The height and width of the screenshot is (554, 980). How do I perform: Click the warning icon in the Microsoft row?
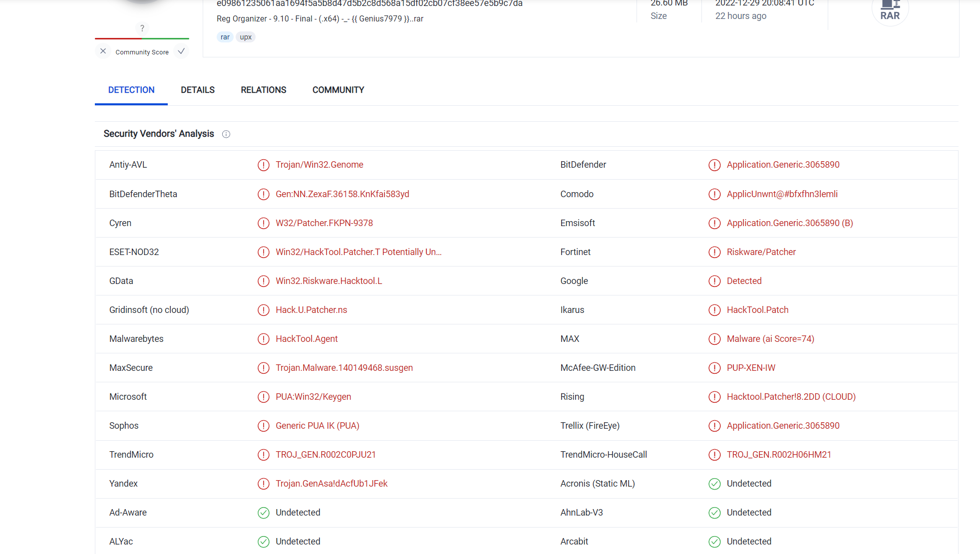(264, 397)
